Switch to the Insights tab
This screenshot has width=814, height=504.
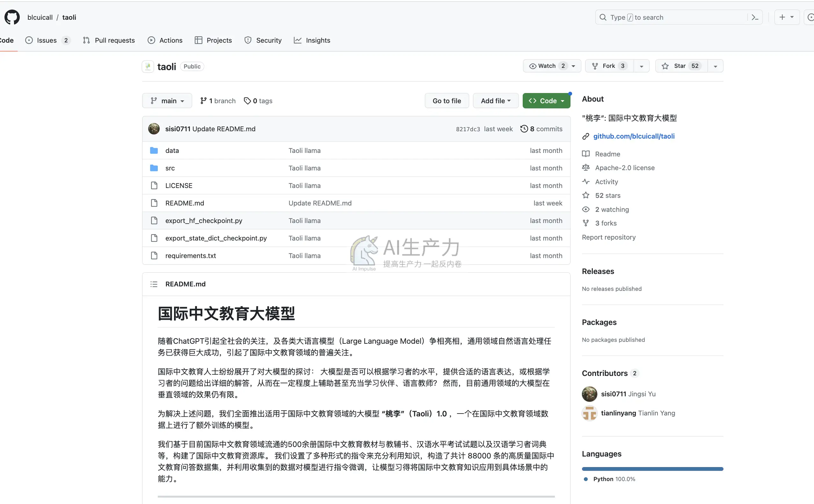[x=312, y=40]
